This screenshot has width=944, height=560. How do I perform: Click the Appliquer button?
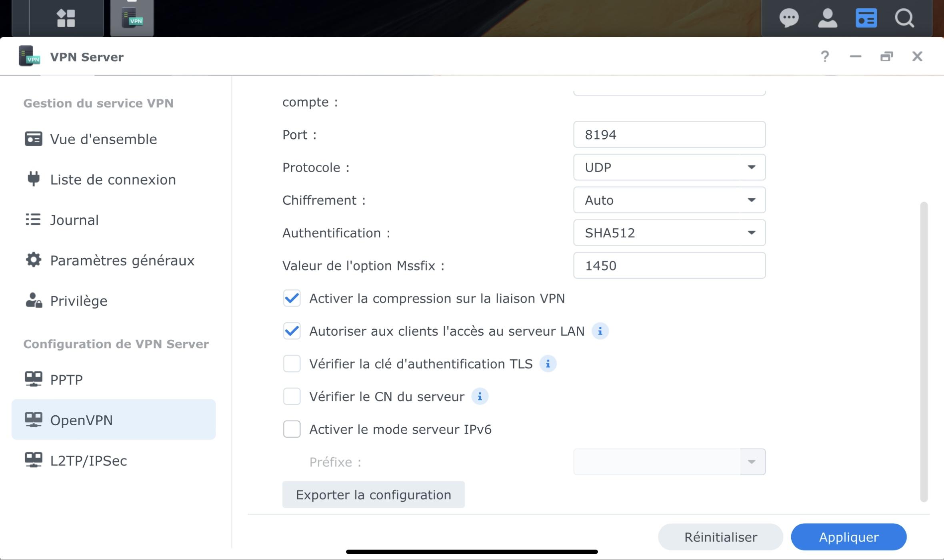click(x=848, y=537)
